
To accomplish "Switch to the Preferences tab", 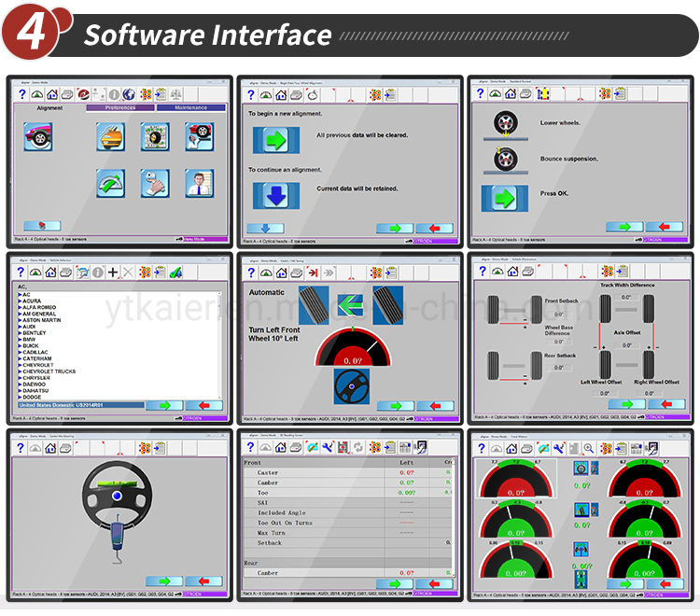I will point(120,107).
